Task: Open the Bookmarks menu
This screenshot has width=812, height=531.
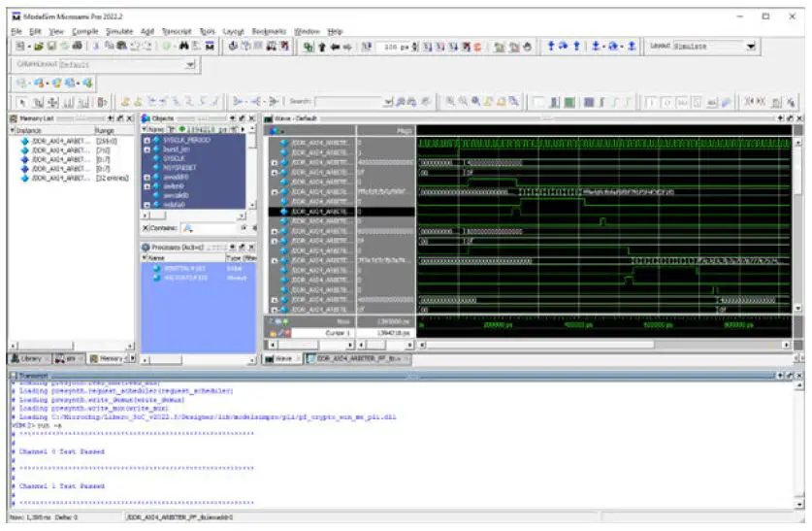Action: 269,32
